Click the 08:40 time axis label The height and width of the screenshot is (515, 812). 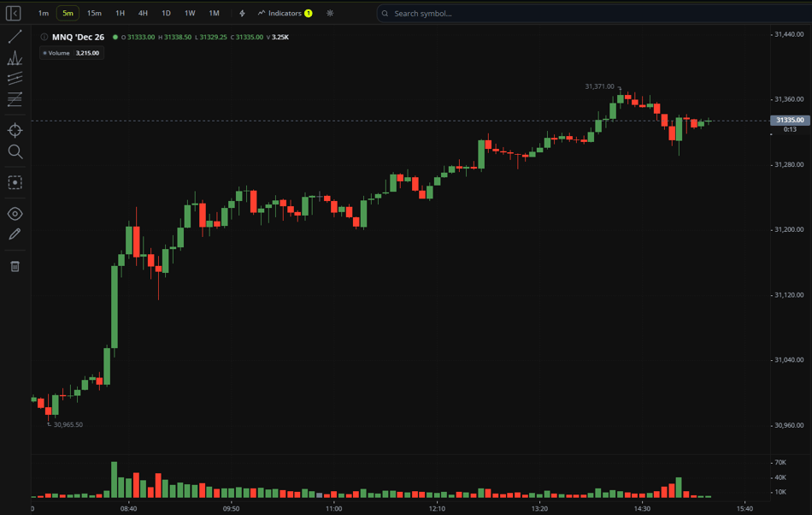pyautogui.click(x=128, y=508)
